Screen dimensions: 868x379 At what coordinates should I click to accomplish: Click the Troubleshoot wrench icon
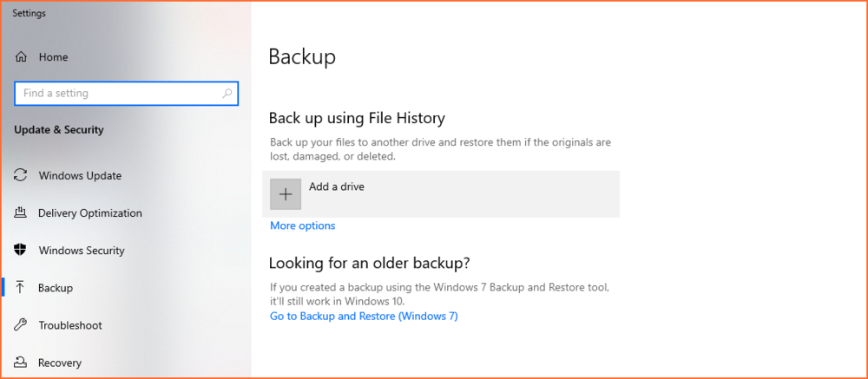[21, 325]
